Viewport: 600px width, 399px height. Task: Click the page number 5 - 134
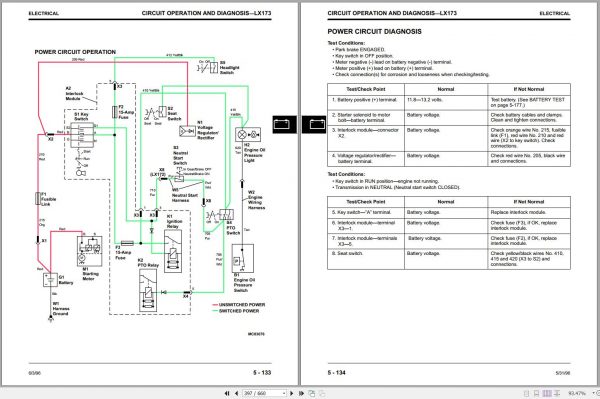click(336, 372)
